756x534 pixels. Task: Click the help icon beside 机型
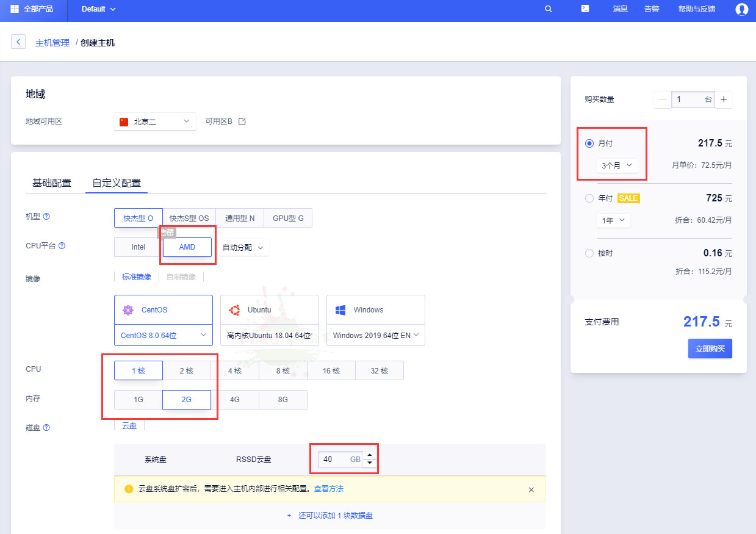(x=46, y=217)
